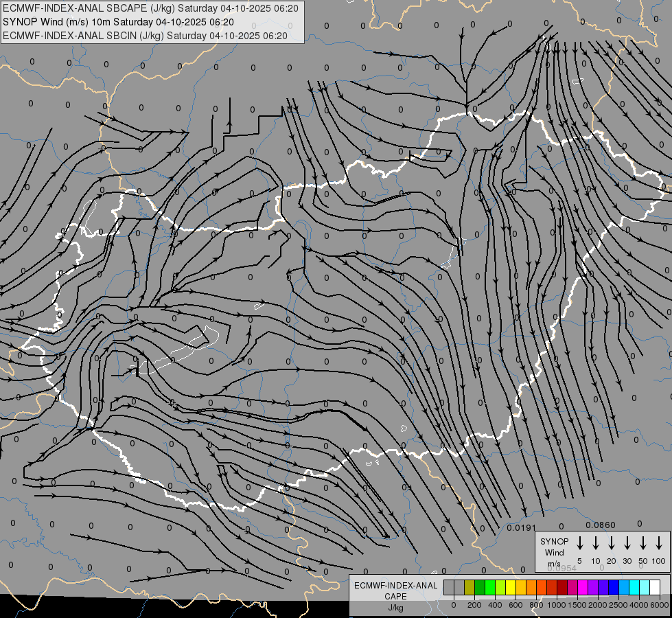The width and height of the screenshot is (672, 618).
Task: Click the SBCAPE title line in header box
Action: coord(150,8)
